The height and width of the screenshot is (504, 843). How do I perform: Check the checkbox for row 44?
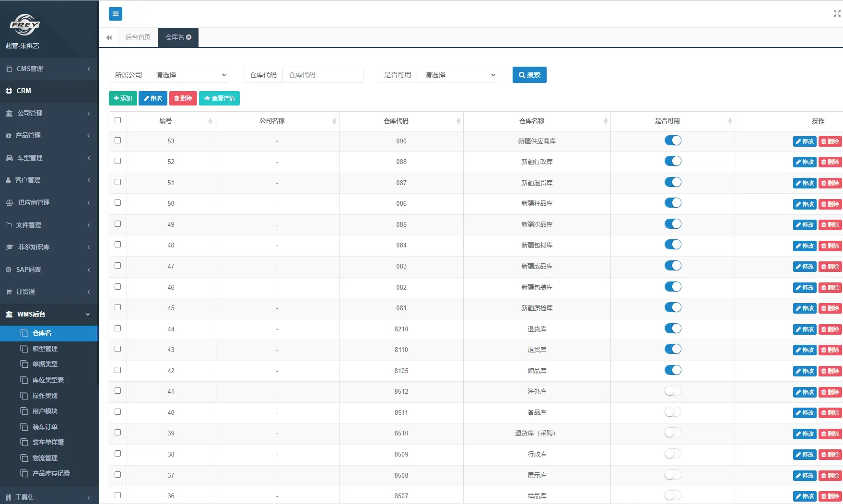coord(117,328)
